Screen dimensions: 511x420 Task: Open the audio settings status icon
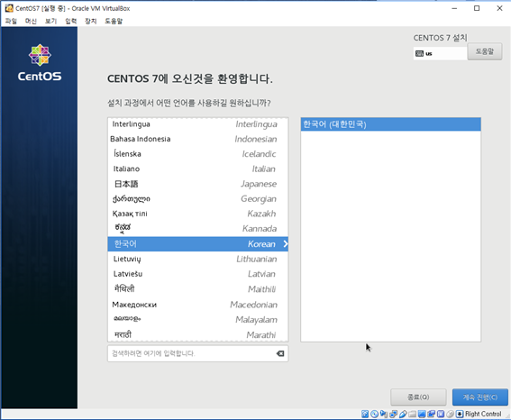[x=384, y=414]
